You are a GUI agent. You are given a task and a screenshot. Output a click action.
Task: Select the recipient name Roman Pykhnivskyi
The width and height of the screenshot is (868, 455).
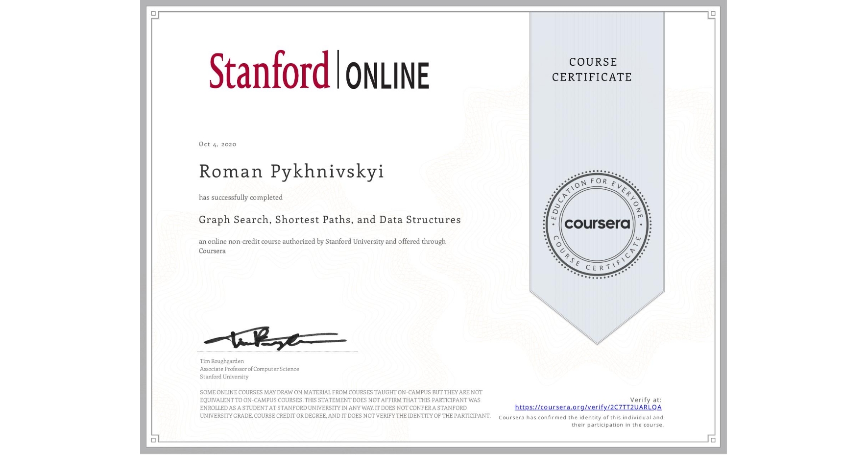coord(291,172)
